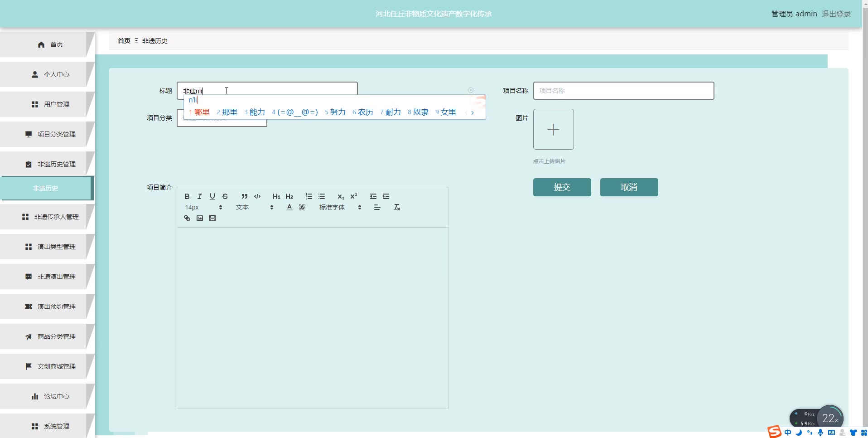Choose IME candidate 奴隶
Screen dimensions: 868x438
tap(418, 112)
